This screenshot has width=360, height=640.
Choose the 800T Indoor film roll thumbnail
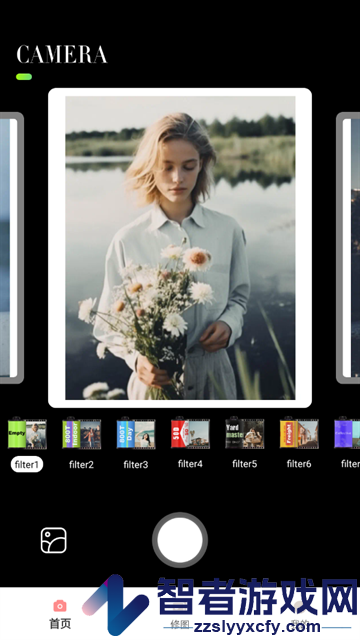tap(81, 433)
